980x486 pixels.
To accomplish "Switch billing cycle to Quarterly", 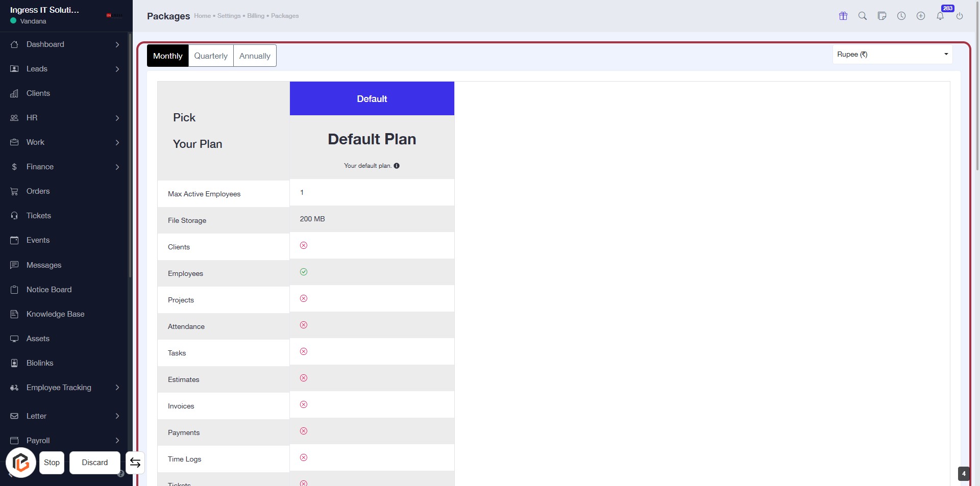I will 211,56.
